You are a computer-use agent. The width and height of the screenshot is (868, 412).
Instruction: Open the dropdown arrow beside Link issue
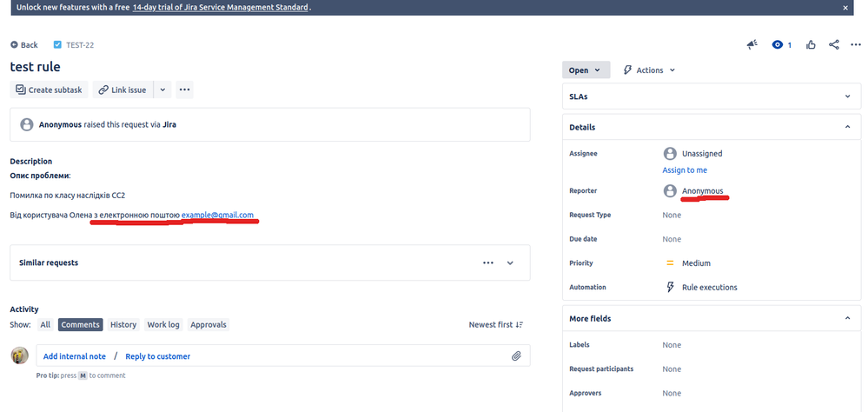[x=162, y=90]
